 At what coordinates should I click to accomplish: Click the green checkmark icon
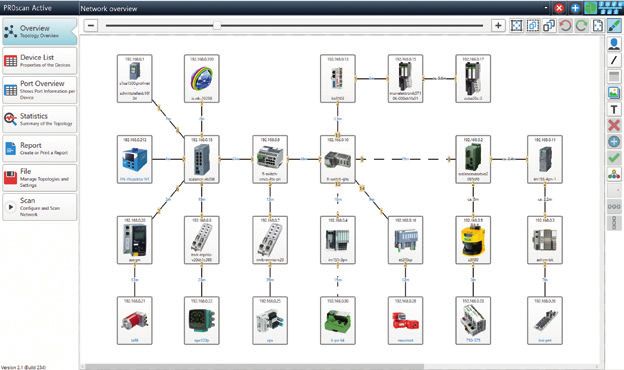[x=614, y=158]
